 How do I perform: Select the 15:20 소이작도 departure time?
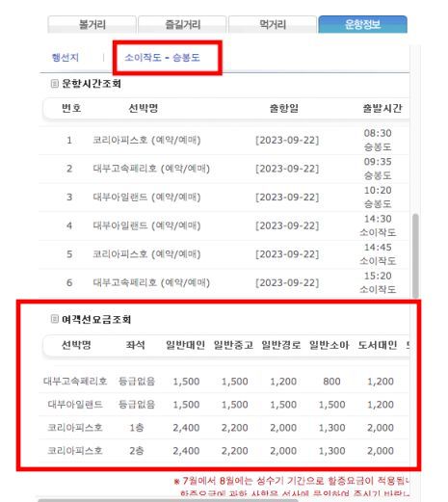click(x=378, y=282)
